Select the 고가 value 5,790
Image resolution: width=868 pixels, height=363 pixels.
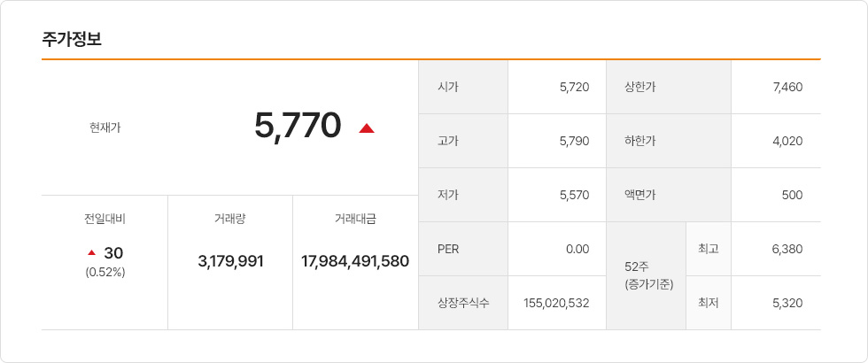(574, 141)
